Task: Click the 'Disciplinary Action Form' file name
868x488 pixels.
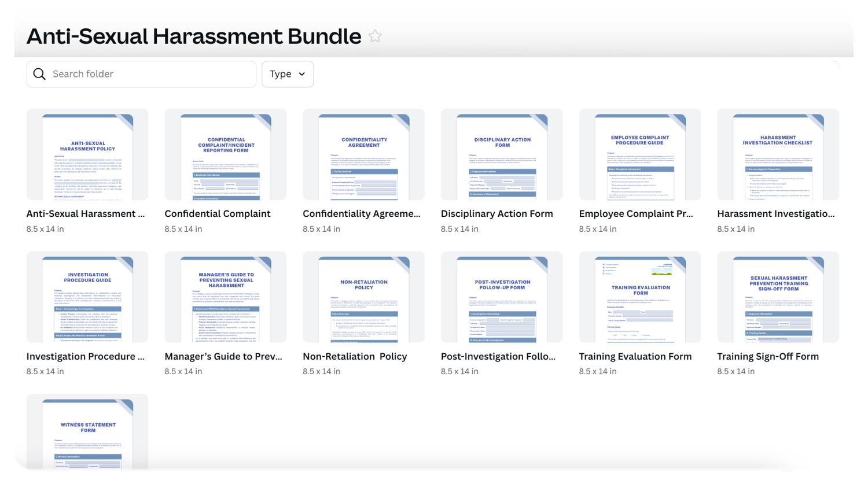Action: point(497,214)
